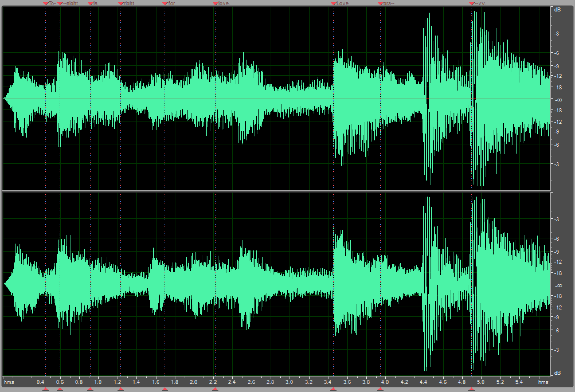Click the "love." cue marker flag

tap(215, 3)
